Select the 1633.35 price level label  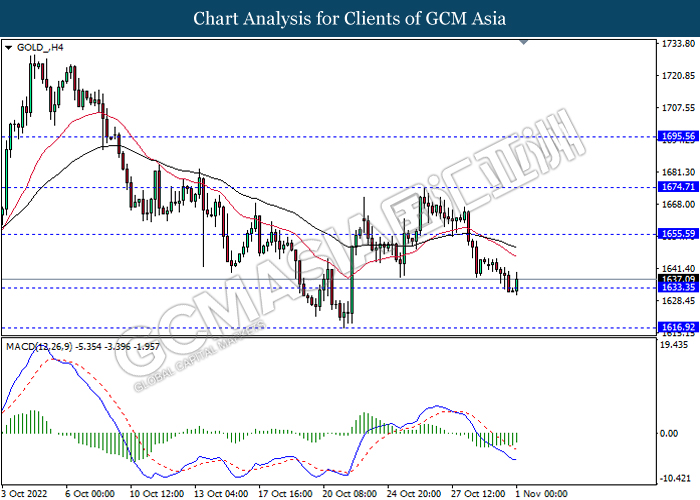pos(679,287)
